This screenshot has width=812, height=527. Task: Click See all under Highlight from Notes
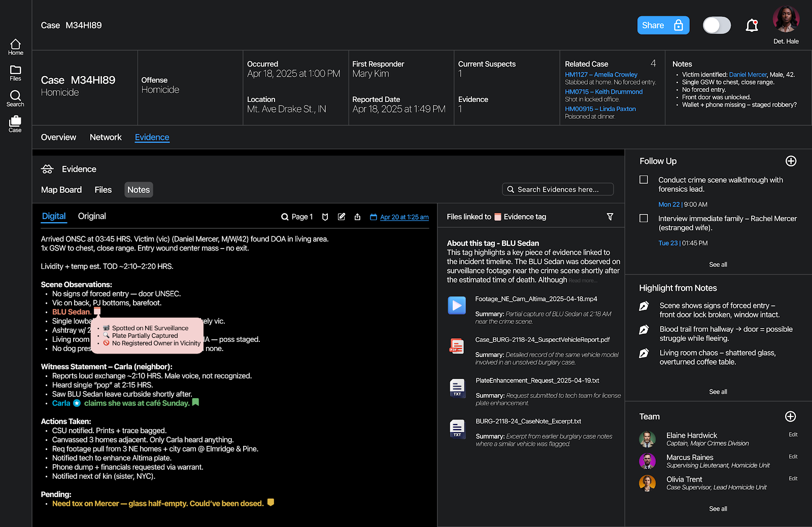(x=718, y=392)
